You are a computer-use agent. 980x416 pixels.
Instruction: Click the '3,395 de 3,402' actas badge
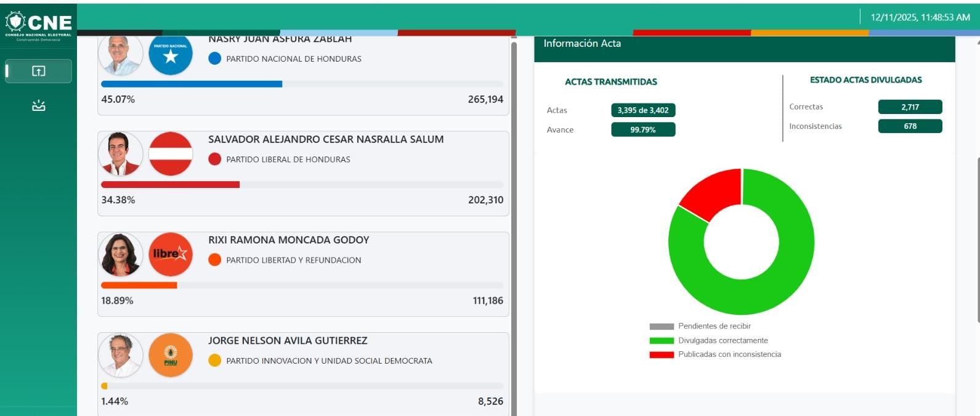click(642, 110)
